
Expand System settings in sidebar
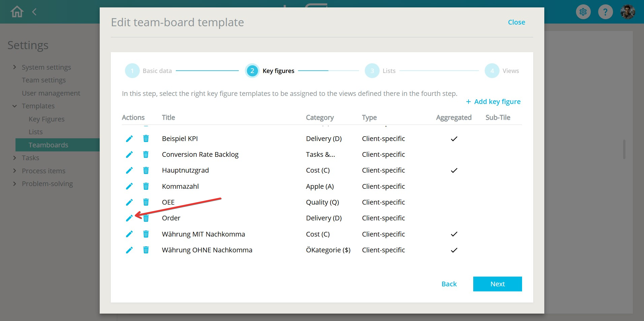tap(14, 67)
